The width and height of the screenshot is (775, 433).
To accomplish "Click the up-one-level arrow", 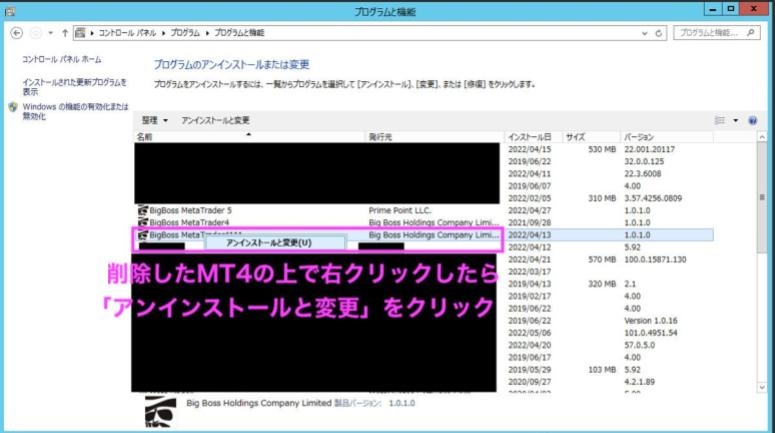I will pos(65,33).
